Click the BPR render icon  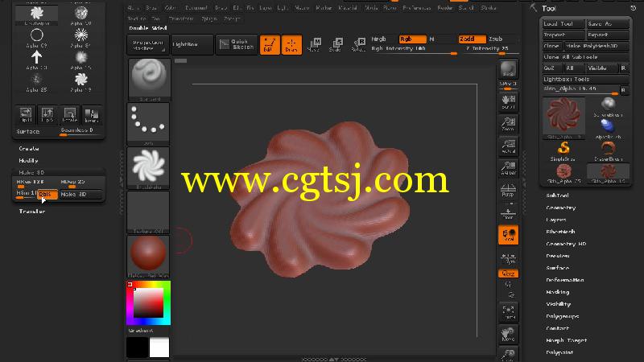pos(508,69)
